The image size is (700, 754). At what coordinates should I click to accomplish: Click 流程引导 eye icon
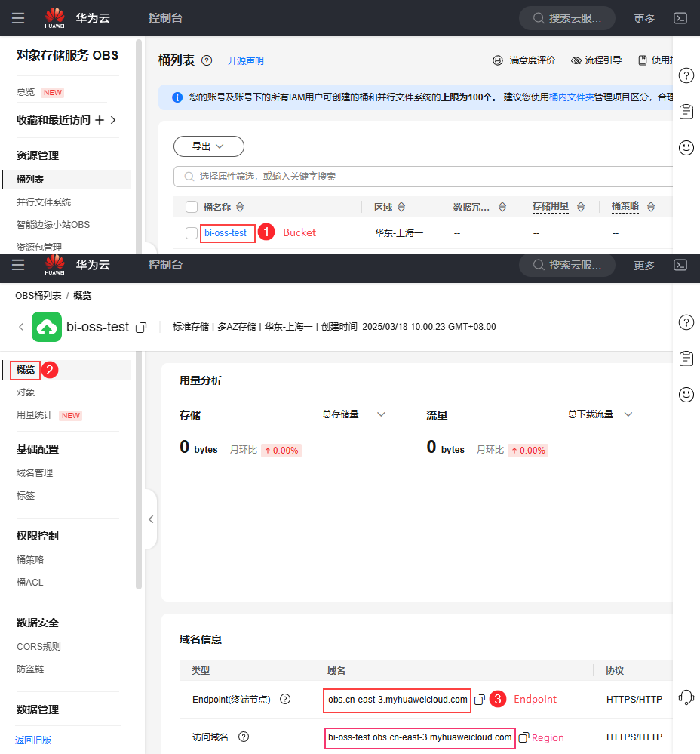point(576,60)
